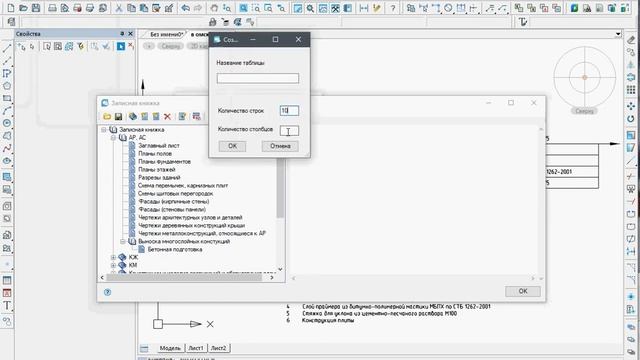Viewport: 640px width, 360px height.
Task: Collapse the АР, АС tree node
Action: tap(113, 138)
